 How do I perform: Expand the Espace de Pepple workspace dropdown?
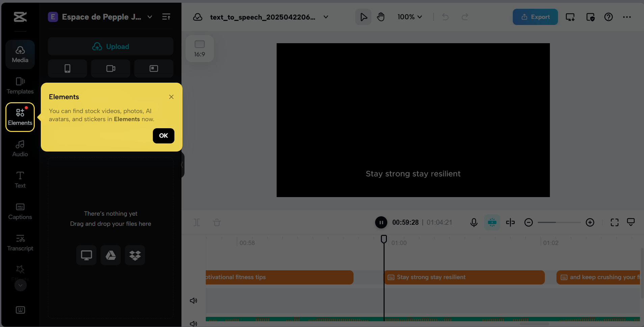point(150,17)
